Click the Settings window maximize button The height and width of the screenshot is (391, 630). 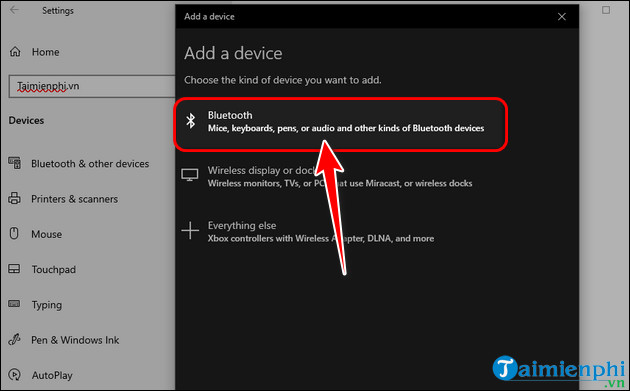(x=606, y=10)
